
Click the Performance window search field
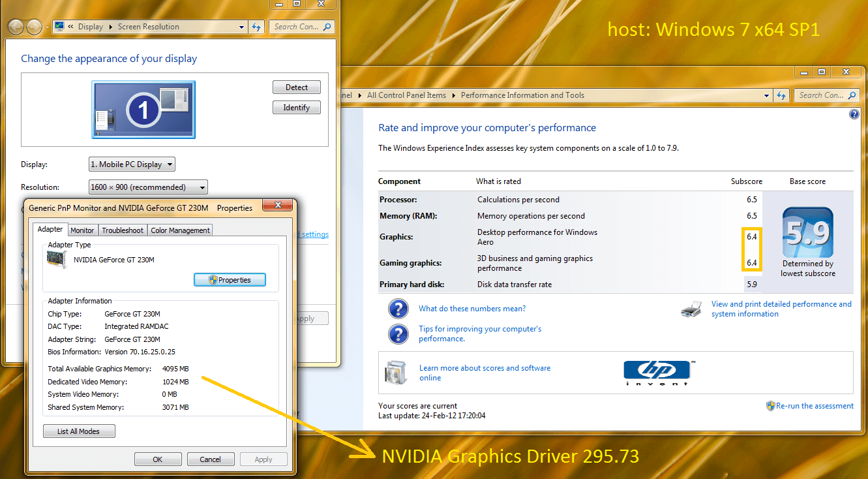tap(826, 95)
